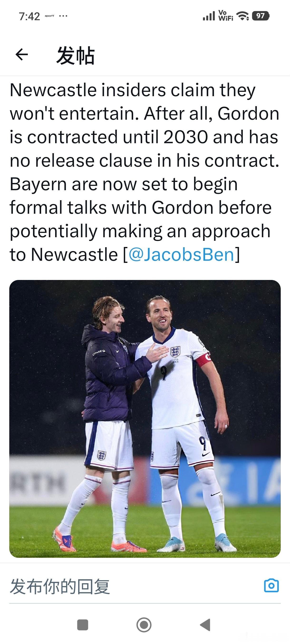Tap the cellular signal strength bars
This screenshot has height=644, width=290.
pos(209,16)
